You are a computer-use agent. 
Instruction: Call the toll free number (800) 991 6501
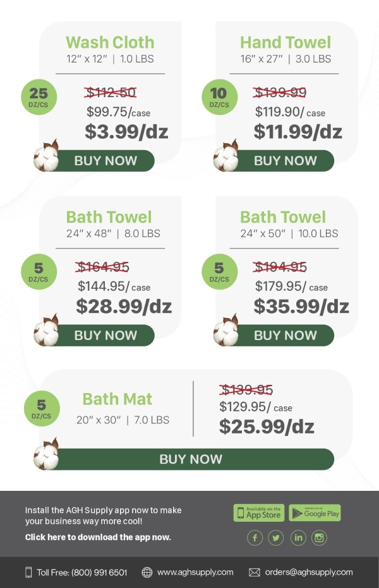click(x=82, y=572)
